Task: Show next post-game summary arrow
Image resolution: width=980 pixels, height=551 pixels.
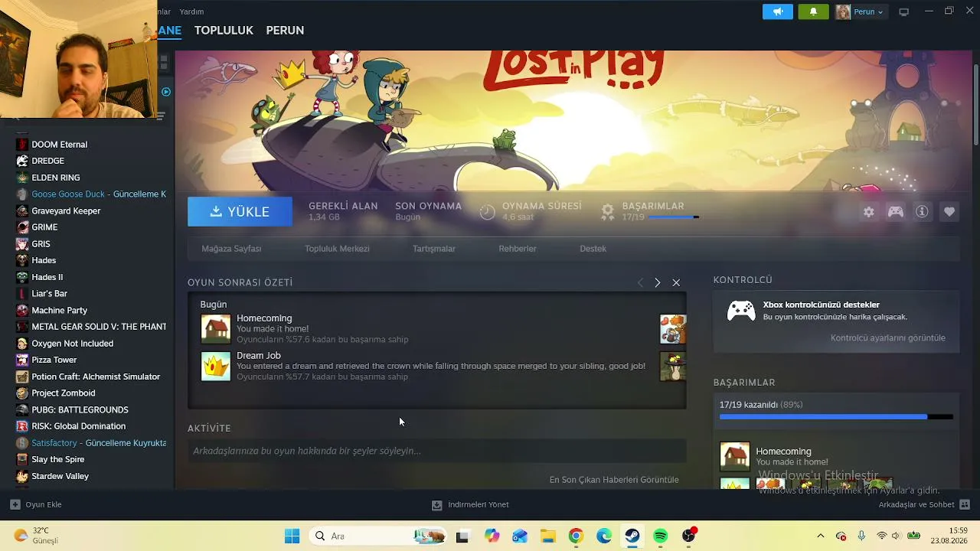Action: coord(657,282)
